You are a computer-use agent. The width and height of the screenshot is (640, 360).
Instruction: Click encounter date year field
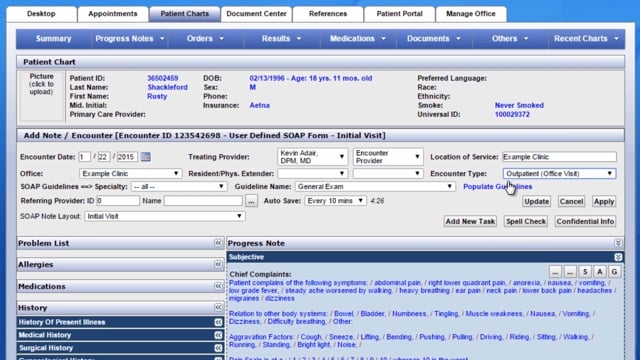point(127,157)
